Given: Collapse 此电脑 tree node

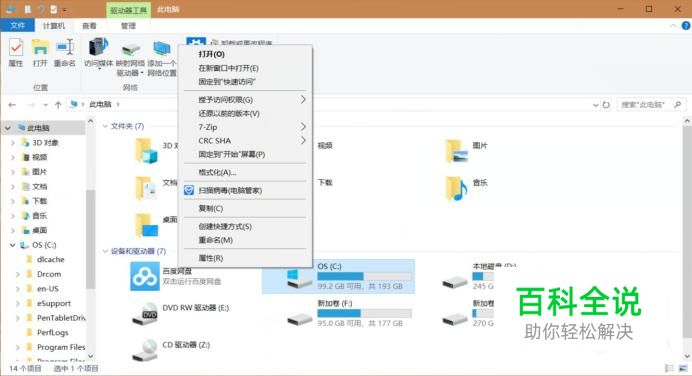Looking at the screenshot, I should point(8,128).
